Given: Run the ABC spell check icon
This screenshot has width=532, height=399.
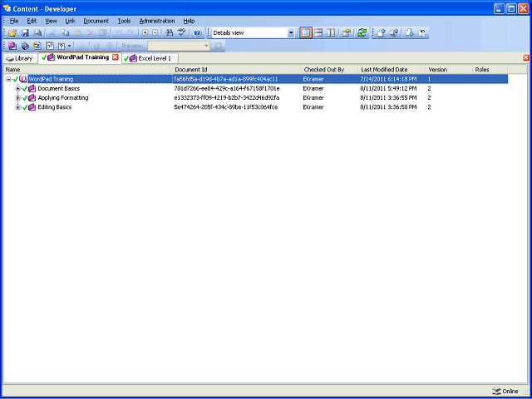Looking at the screenshot, I should pos(182,33).
